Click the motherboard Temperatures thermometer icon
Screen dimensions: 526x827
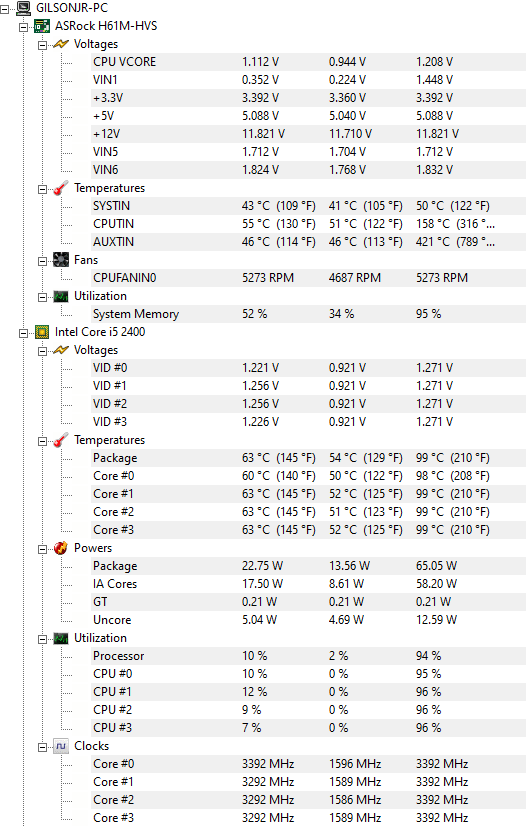[x=61, y=188]
